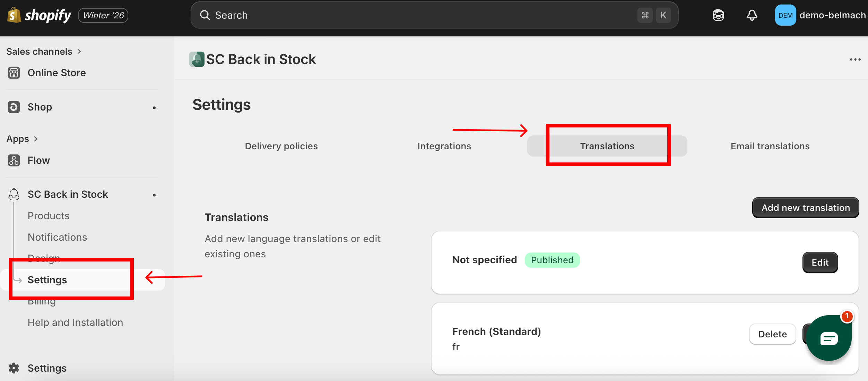The width and height of the screenshot is (868, 381).
Task: Open main Settings gear at bottom
Action: (14, 368)
